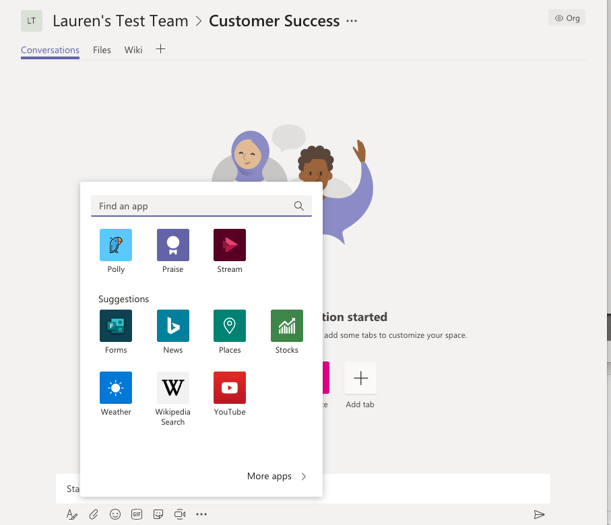Open the sticker picker
Image resolution: width=611 pixels, height=525 pixels.
pyautogui.click(x=158, y=514)
